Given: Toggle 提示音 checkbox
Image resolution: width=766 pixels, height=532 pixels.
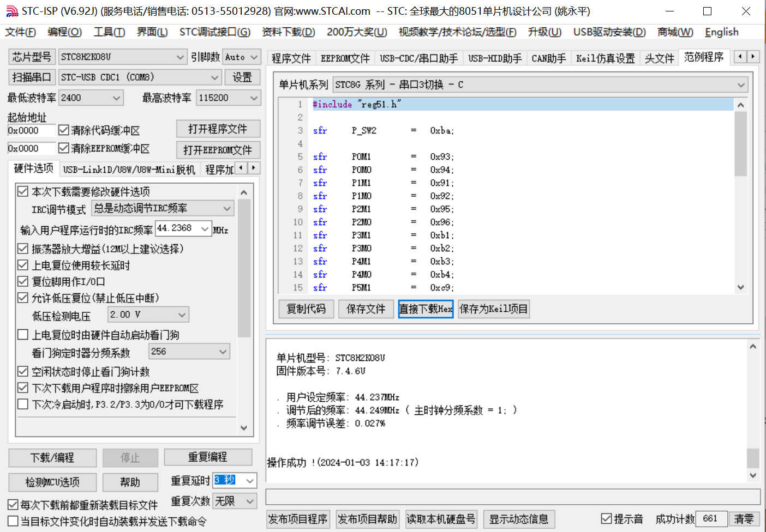Looking at the screenshot, I should [x=606, y=518].
